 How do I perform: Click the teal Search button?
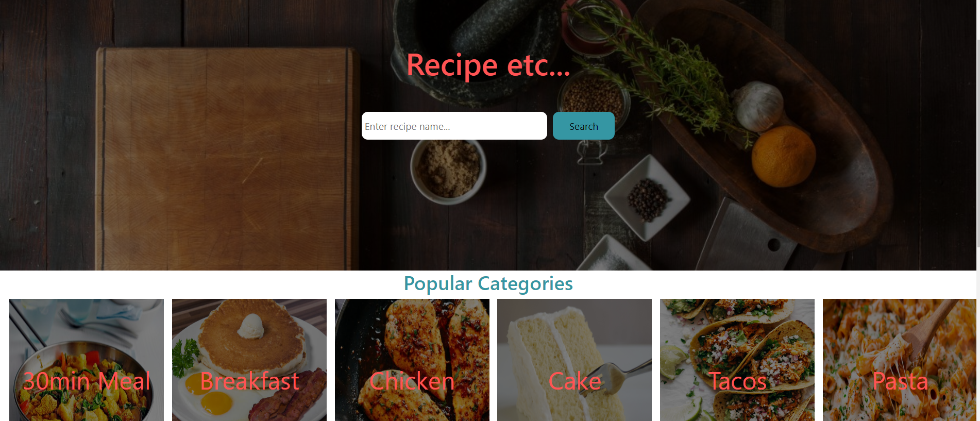(583, 126)
